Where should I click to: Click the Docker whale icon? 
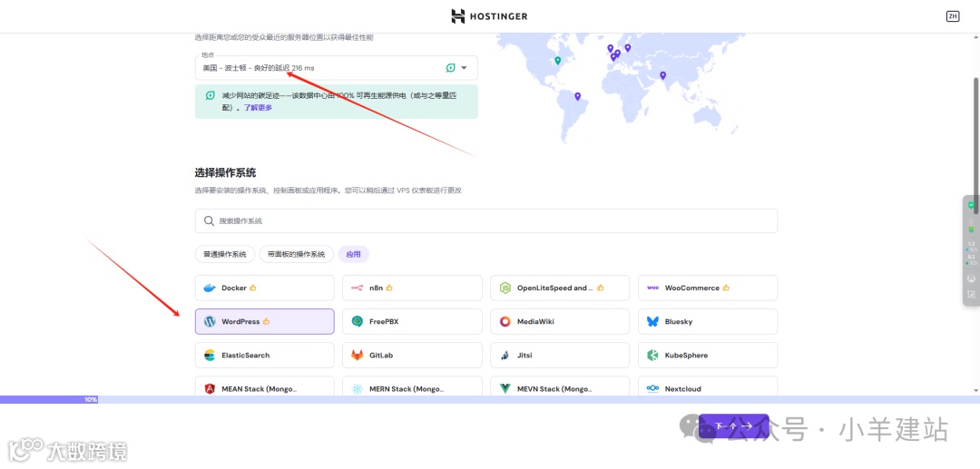[x=210, y=288]
